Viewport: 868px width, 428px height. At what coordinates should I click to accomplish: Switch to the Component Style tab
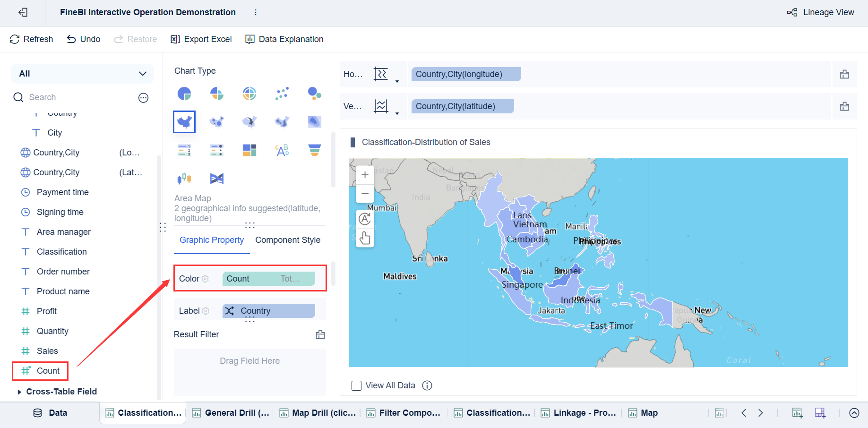288,240
